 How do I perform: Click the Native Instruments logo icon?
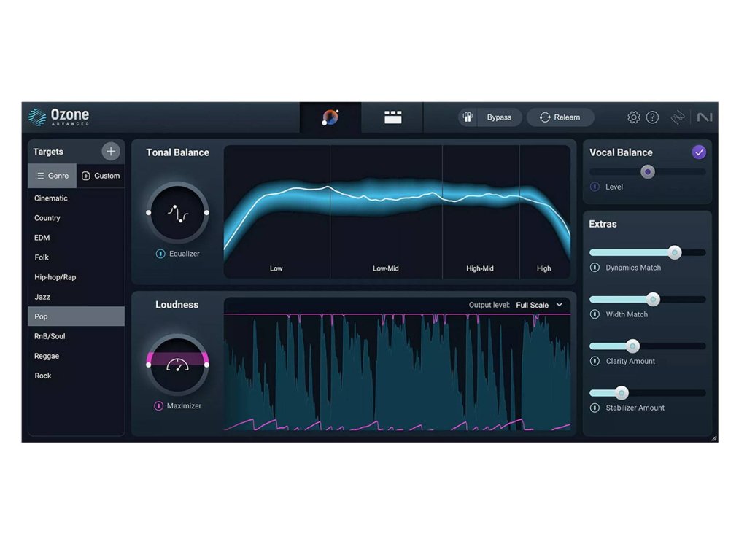[705, 117]
